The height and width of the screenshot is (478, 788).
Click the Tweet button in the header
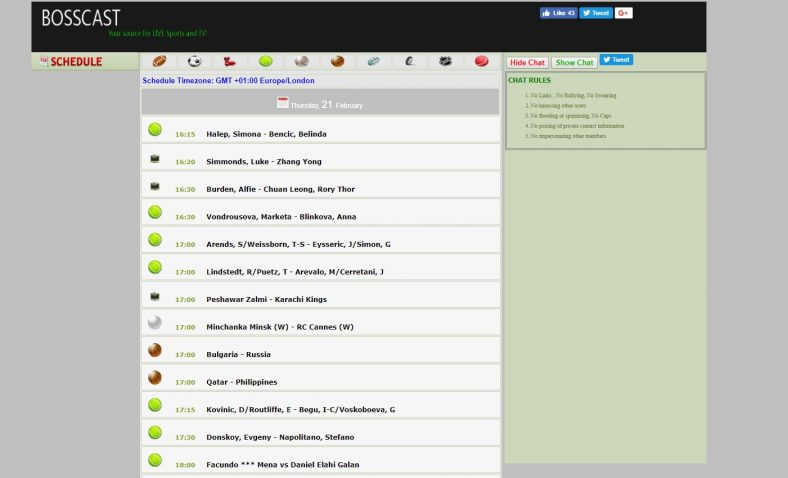[596, 13]
